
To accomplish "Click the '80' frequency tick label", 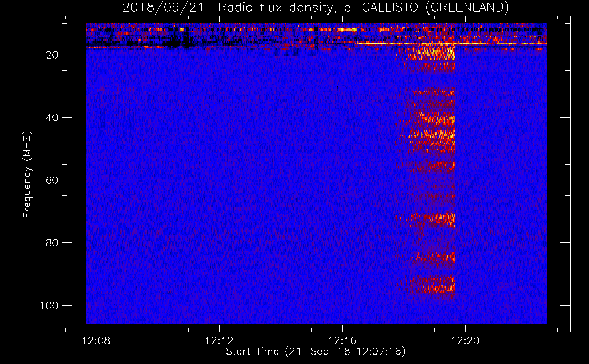I will (52, 243).
